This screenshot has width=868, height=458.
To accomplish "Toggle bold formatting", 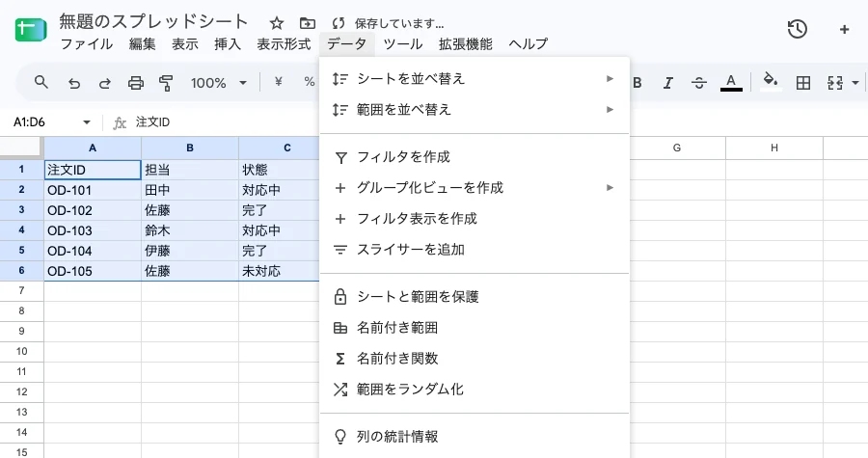I will pyautogui.click(x=637, y=82).
